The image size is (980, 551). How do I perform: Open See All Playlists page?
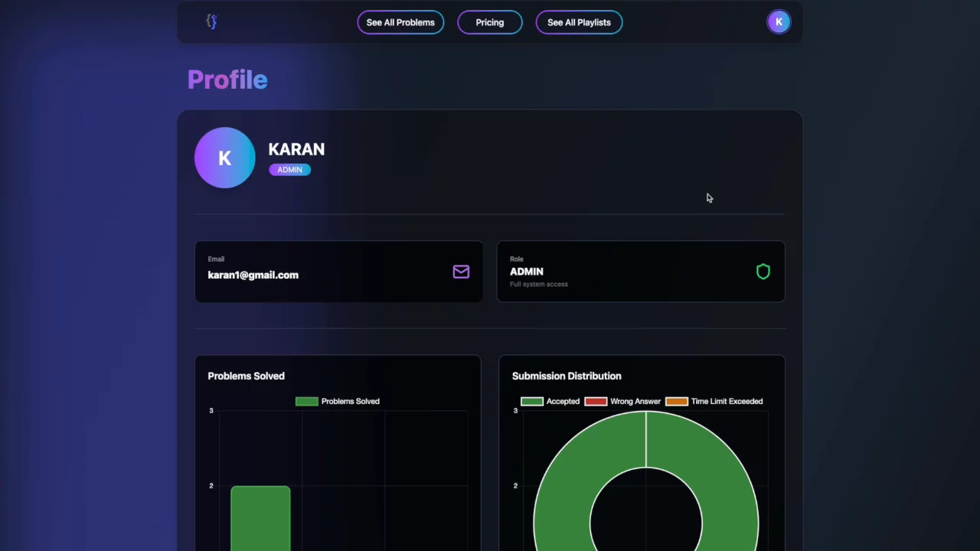(x=579, y=22)
